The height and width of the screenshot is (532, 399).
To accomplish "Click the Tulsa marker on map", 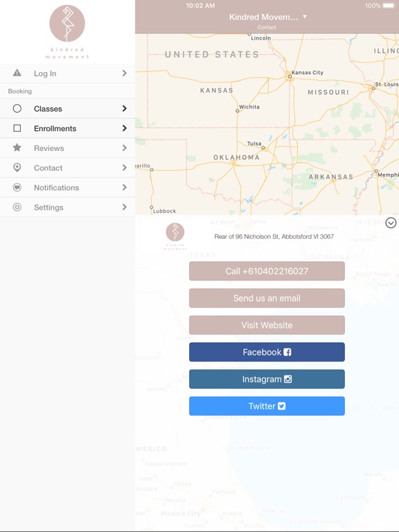I will coord(263,148).
